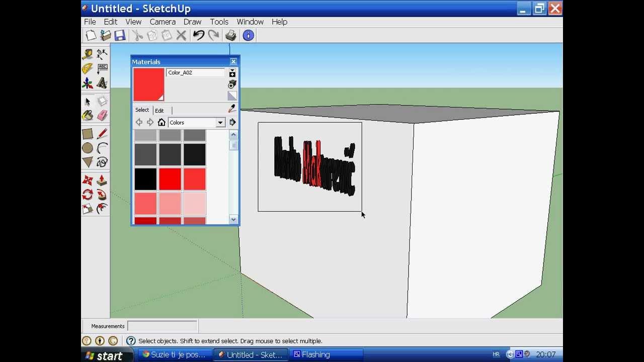Click the Redo arrow icon

pyautogui.click(x=213, y=35)
